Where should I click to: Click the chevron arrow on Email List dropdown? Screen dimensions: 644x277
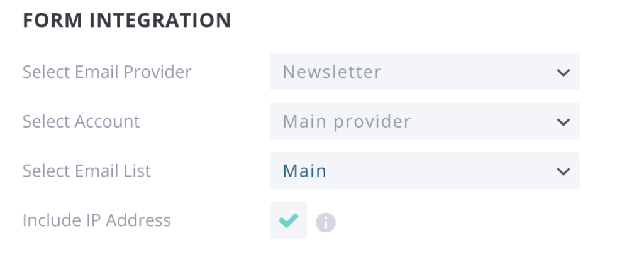pos(563,171)
